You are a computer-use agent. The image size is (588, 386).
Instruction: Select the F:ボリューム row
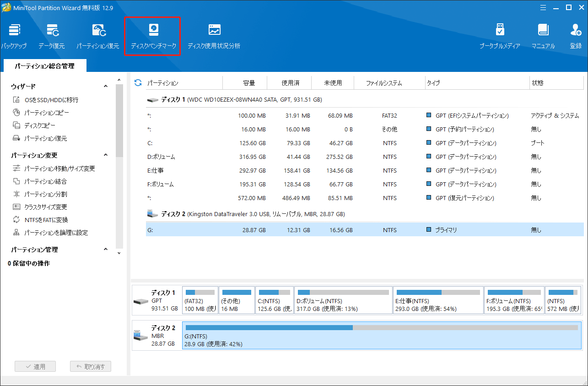coord(365,184)
